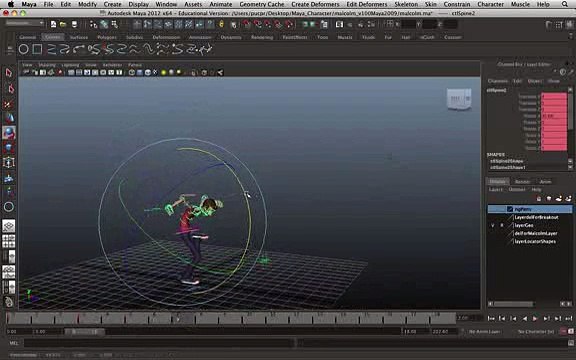Toggle the auto keyframe button
576x360 pixels.
pos(563,331)
